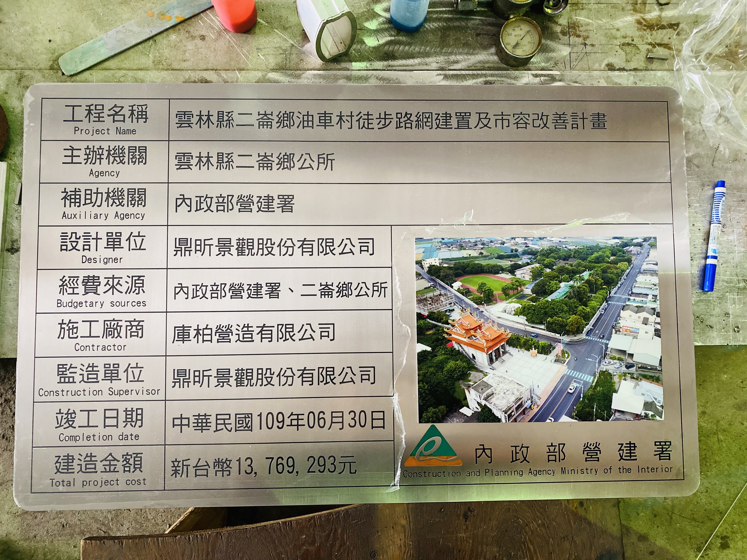Click the long project name text row
Image resolution: width=747 pixels, height=560 pixels.
click(391, 121)
